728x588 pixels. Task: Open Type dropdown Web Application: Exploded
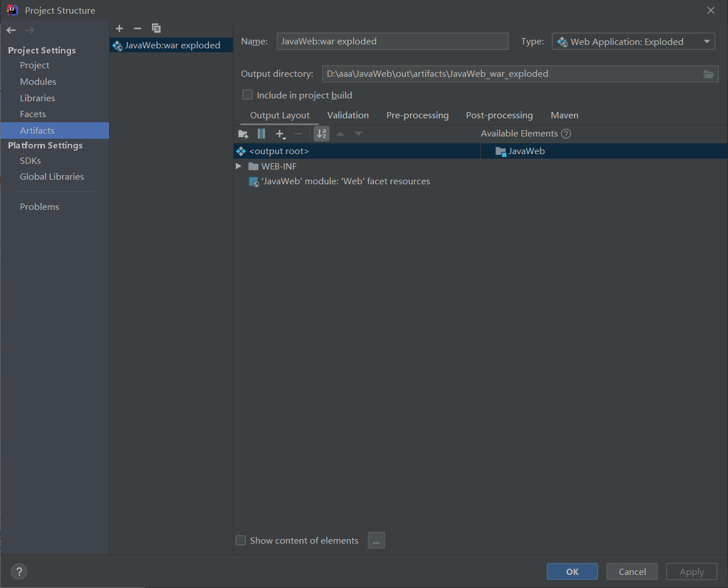(633, 42)
